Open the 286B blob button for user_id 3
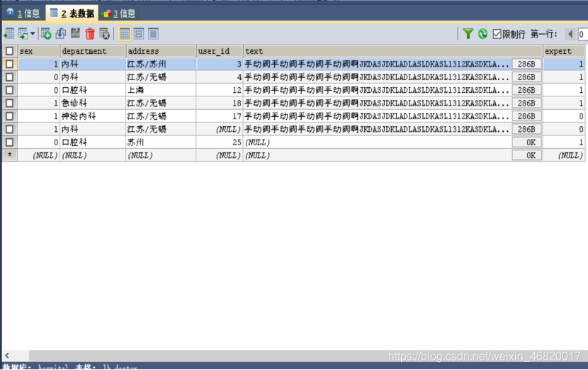588x370 pixels. 526,65
